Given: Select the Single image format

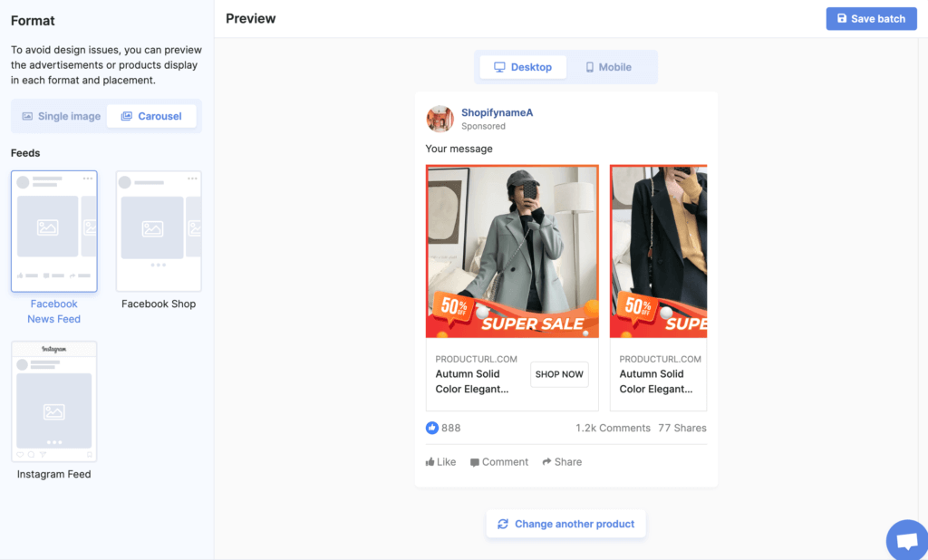Looking at the screenshot, I should click(x=61, y=116).
